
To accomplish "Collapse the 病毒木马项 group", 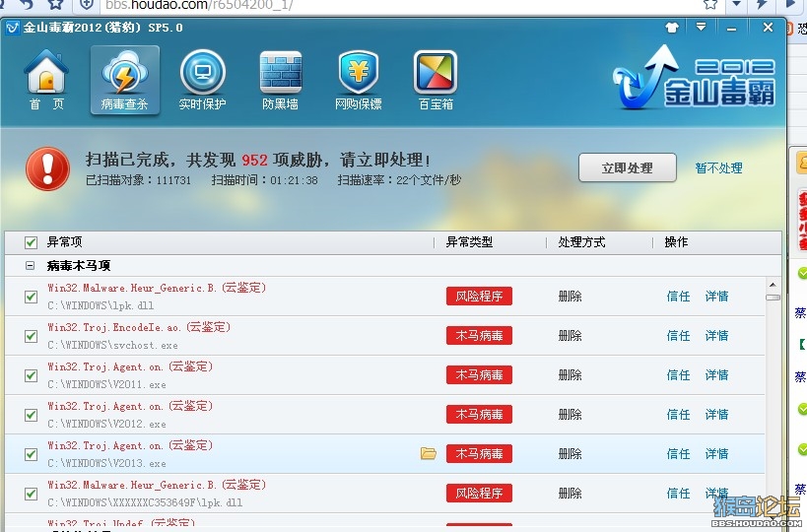I will coord(31,265).
